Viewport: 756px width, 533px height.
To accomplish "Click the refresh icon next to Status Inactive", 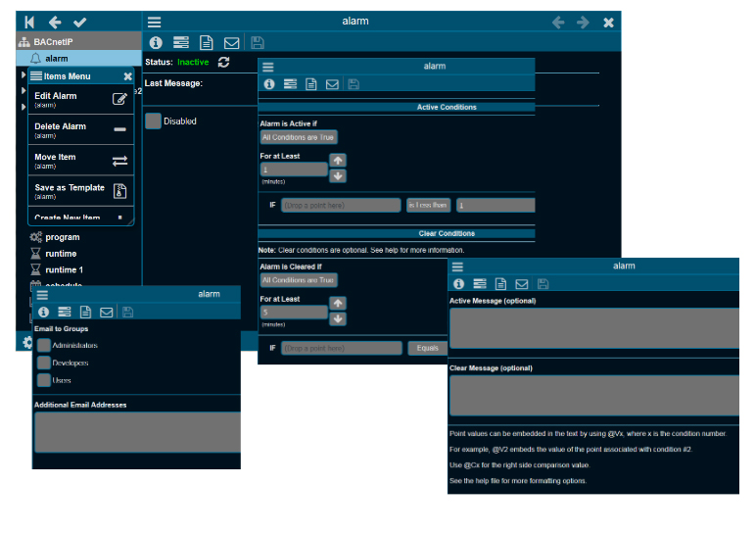I will pyautogui.click(x=224, y=62).
